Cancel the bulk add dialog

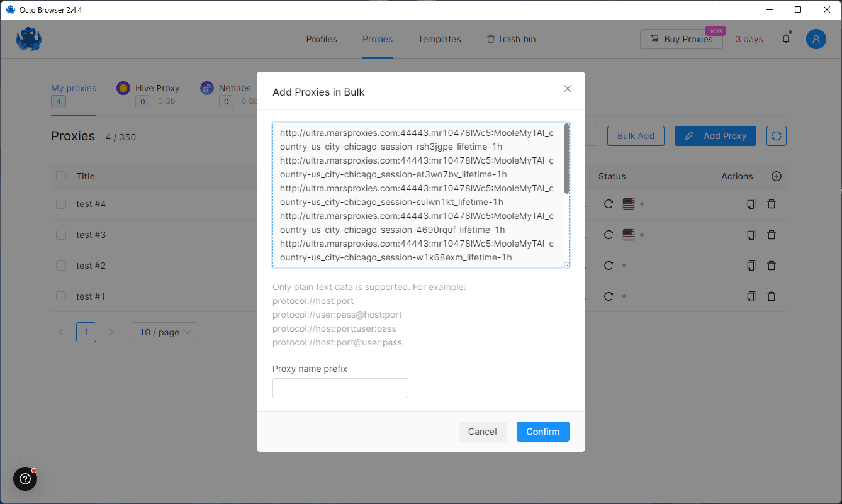click(x=483, y=432)
